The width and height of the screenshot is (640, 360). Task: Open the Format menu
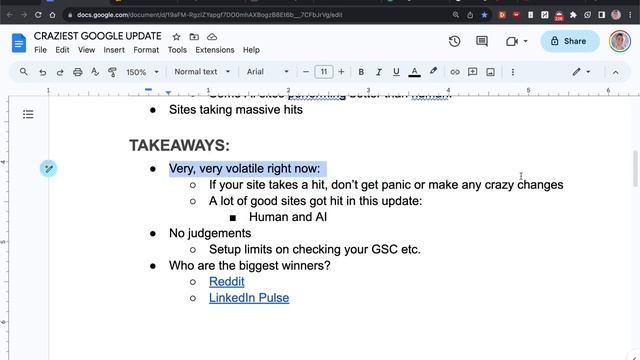[146, 50]
